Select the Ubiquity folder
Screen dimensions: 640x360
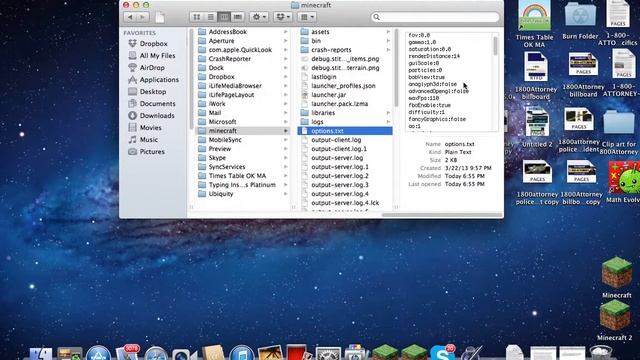242,193
